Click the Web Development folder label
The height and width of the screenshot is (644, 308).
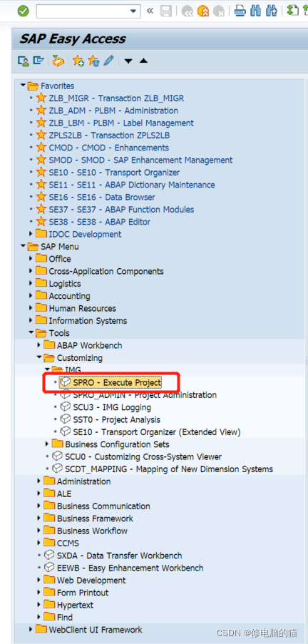point(91,581)
